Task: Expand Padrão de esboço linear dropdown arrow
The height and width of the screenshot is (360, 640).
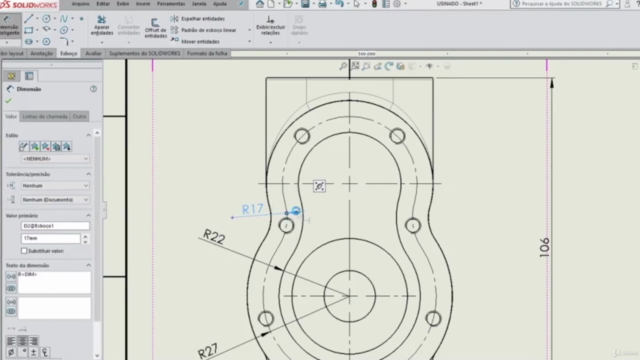Action: coord(249,30)
